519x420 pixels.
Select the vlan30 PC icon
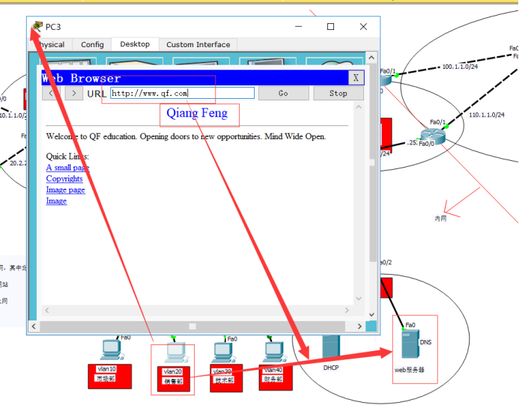click(225, 353)
